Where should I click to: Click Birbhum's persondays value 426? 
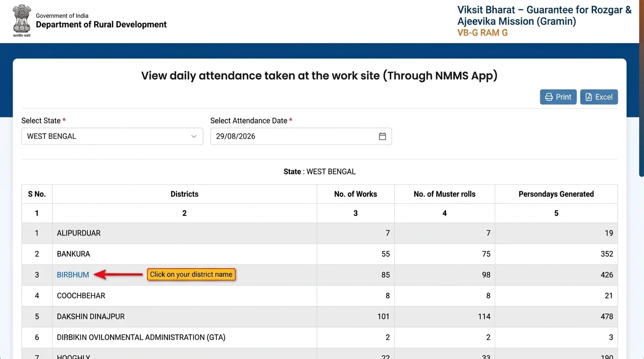[x=607, y=275]
